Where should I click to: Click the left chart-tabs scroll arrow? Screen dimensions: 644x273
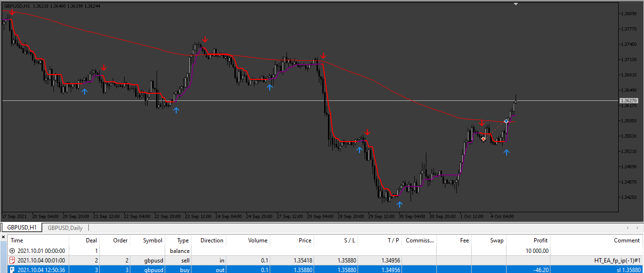tap(627, 228)
